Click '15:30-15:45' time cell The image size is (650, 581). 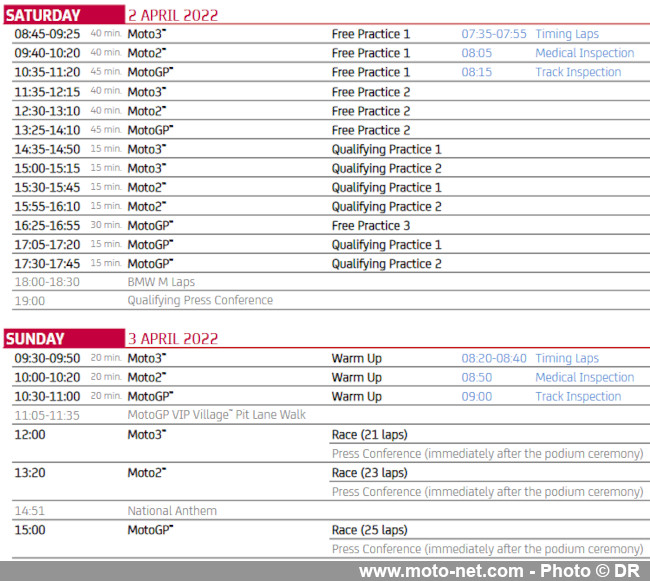(47, 187)
